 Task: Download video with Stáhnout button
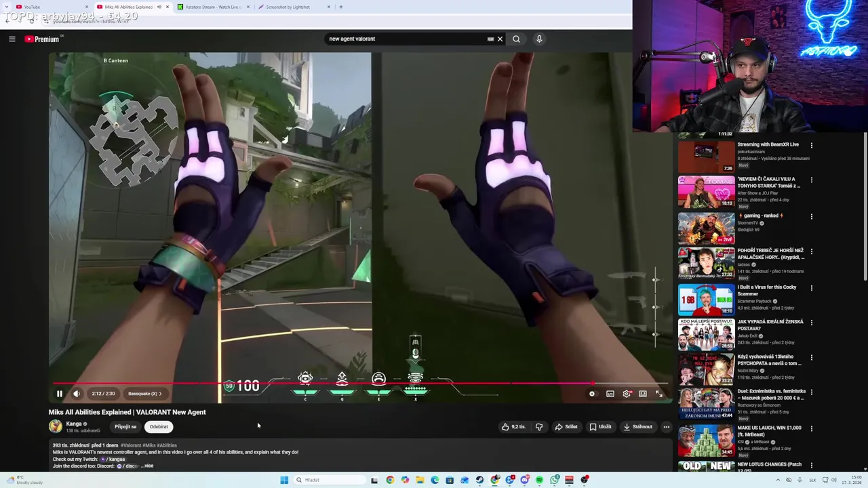[638, 427]
